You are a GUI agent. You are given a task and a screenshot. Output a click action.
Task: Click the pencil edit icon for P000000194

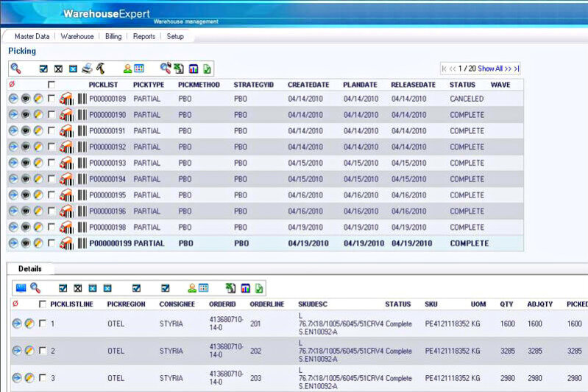coord(38,179)
